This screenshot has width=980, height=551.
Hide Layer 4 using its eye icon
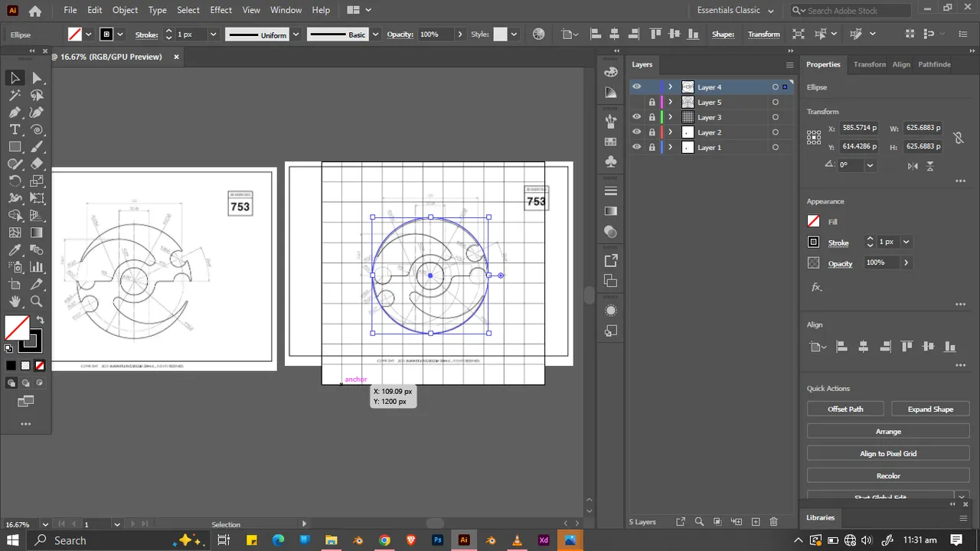636,87
